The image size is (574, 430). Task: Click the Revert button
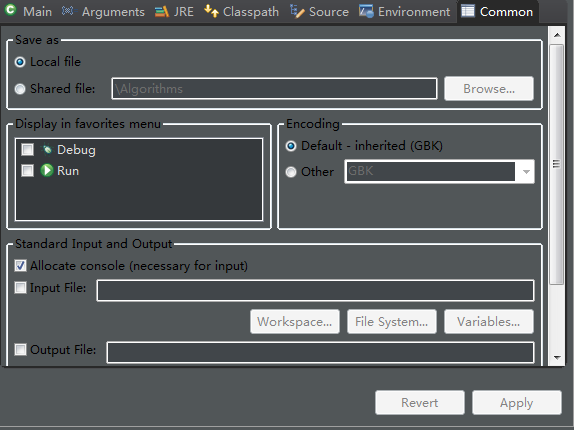pos(420,403)
